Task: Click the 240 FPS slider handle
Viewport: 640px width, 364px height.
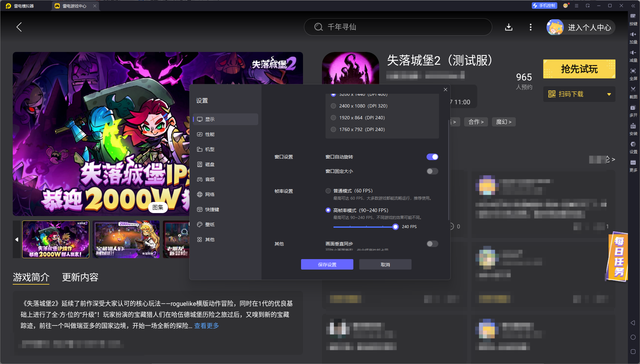Action: 396,227
